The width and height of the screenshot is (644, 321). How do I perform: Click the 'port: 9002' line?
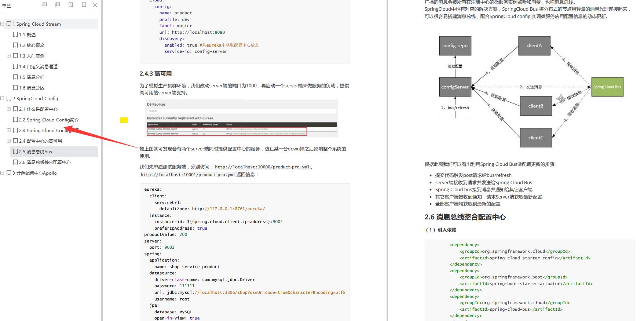point(162,247)
